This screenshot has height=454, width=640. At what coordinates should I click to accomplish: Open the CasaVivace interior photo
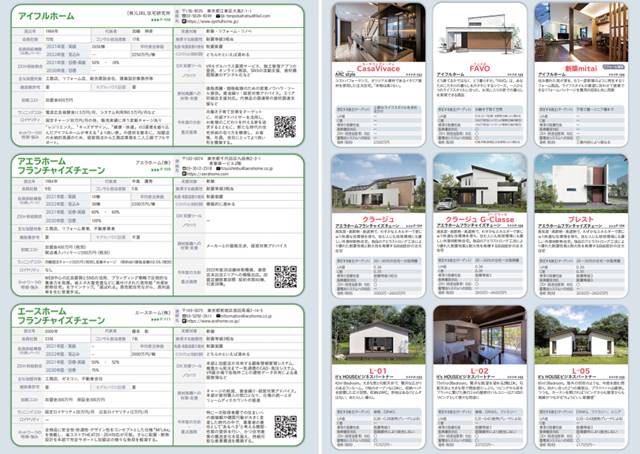pos(378,32)
